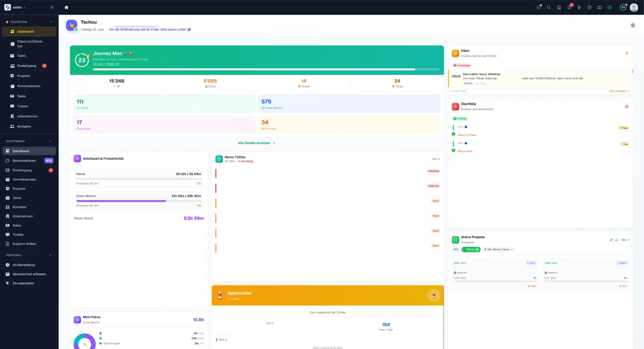Click the AI sparkles icon in top bar
644x349 pixels.
coord(579,7)
